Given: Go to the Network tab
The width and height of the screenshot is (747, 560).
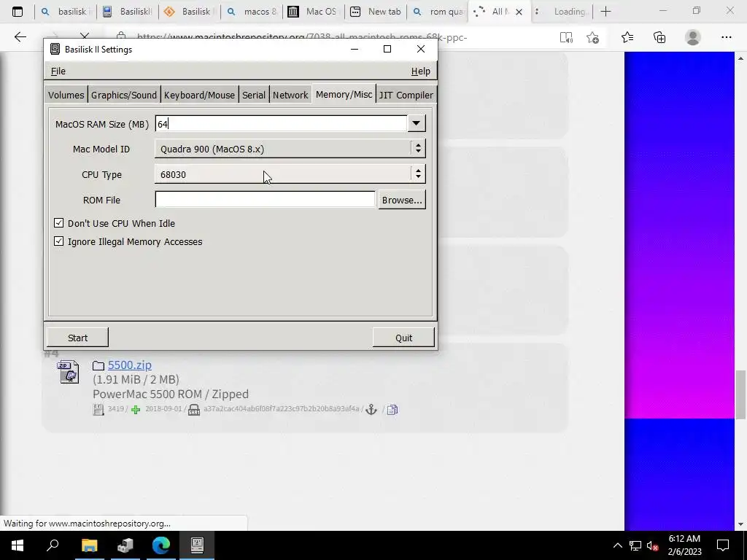Looking at the screenshot, I should (x=290, y=95).
